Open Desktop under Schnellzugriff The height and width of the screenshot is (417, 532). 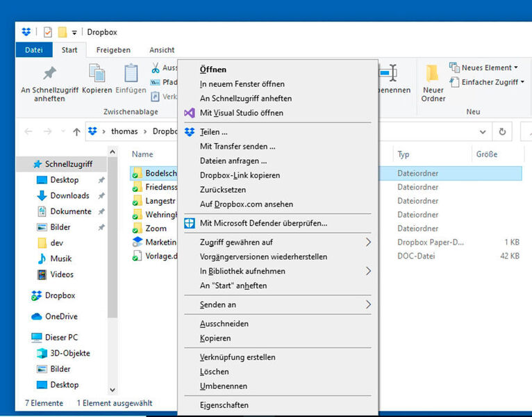click(64, 179)
